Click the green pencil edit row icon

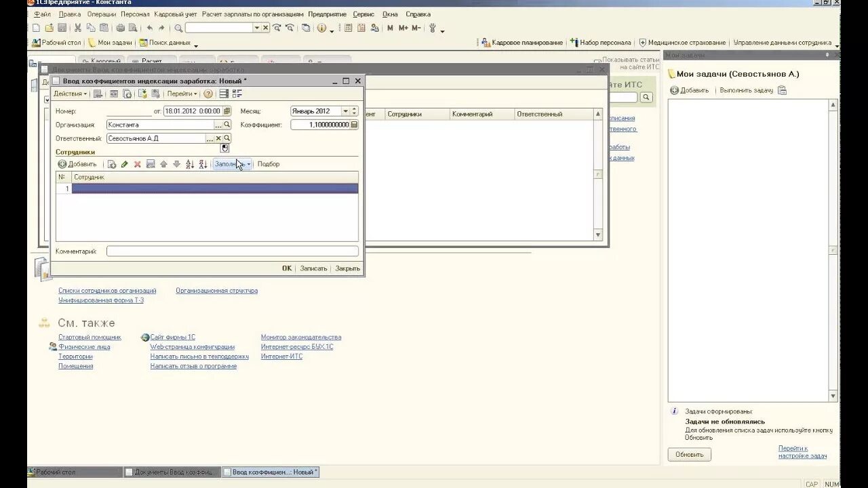tap(125, 164)
